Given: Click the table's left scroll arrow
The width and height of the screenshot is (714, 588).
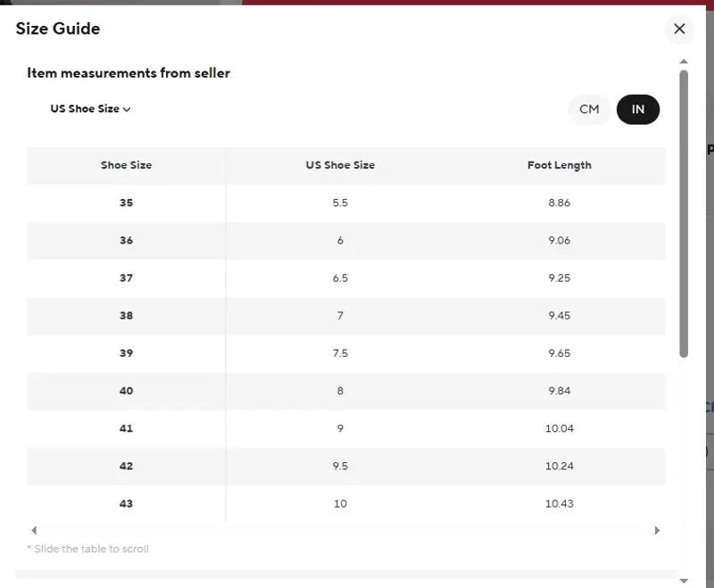Looking at the screenshot, I should click(34, 530).
